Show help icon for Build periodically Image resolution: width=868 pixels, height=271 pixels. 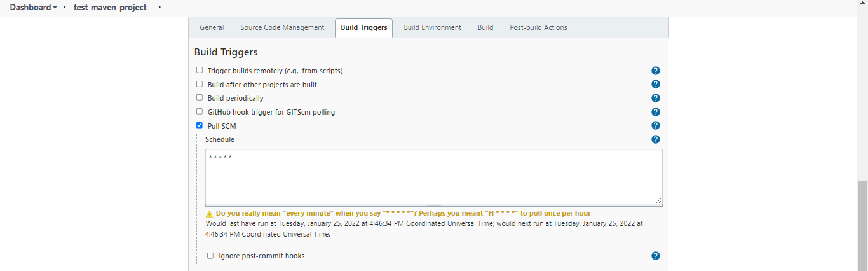[656, 98]
